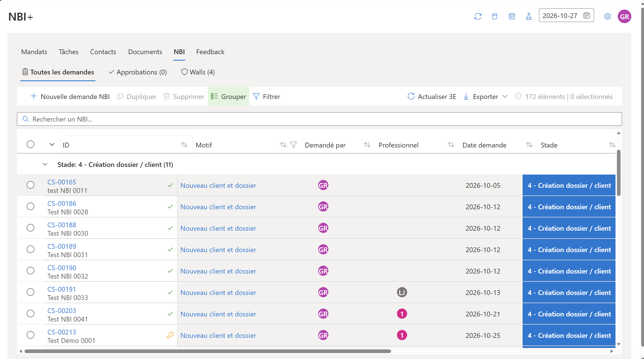
Task: Open settings gear icon
Action: 608,16
